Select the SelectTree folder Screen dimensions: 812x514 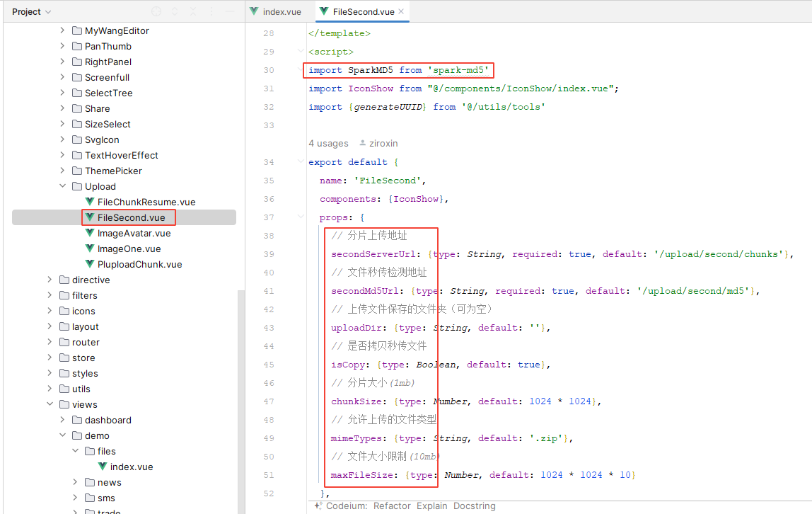[108, 93]
